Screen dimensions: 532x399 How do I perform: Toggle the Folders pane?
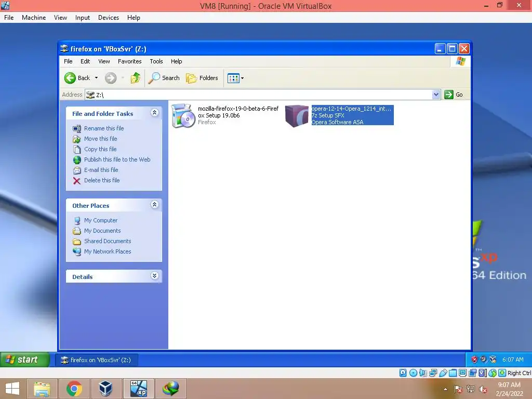(x=202, y=78)
